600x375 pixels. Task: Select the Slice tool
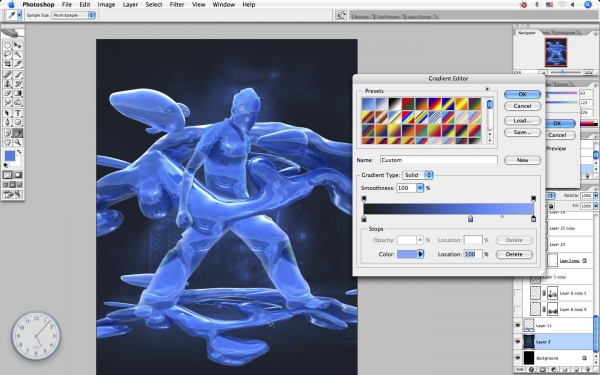tap(18, 64)
